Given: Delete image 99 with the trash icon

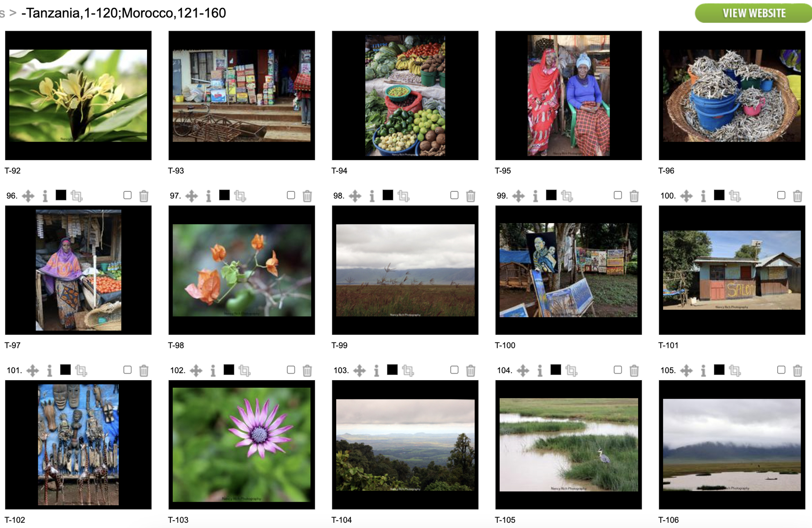Looking at the screenshot, I should pyautogui.click(x=634, y=196).
